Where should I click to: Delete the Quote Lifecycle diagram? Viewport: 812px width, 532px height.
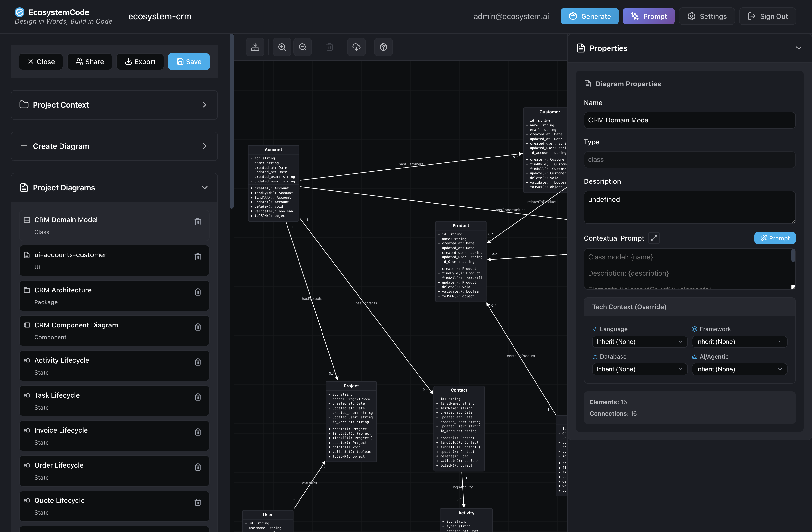point(198,502)
